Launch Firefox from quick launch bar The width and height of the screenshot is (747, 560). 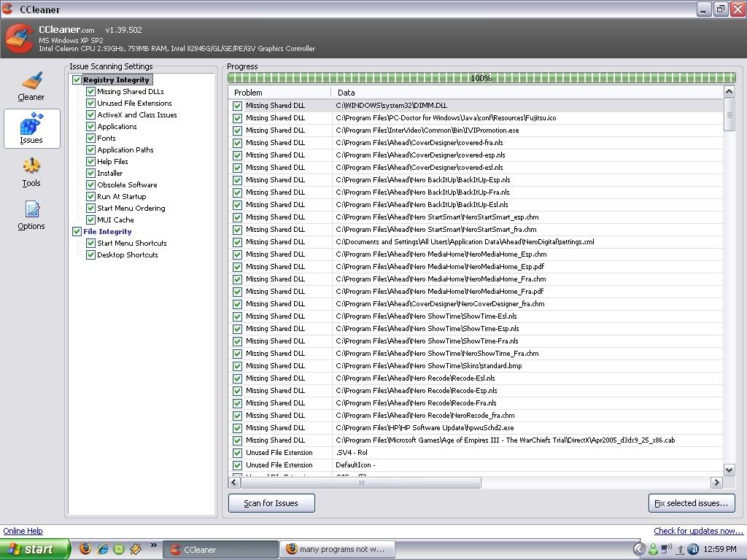85,548
